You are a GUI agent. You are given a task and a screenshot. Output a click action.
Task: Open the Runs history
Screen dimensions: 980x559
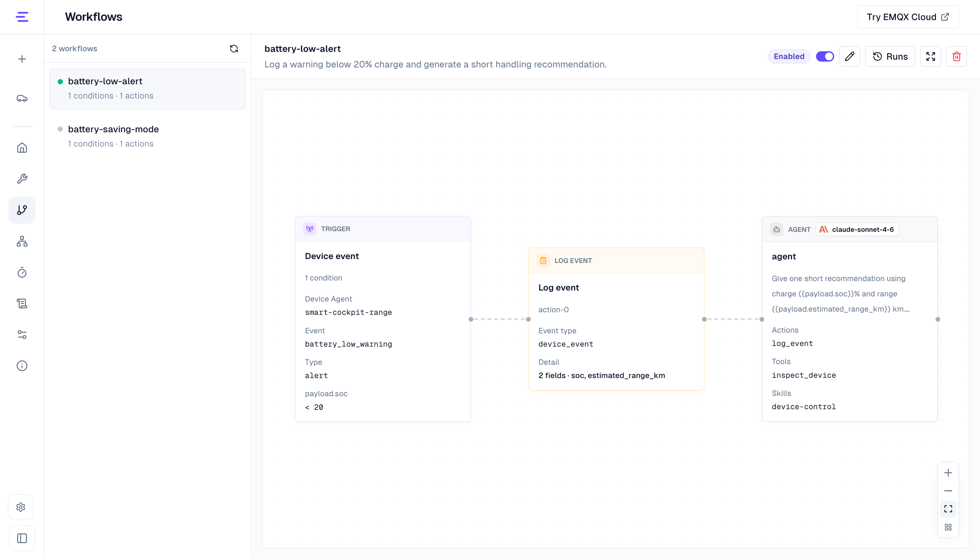[x=890, y=56]
